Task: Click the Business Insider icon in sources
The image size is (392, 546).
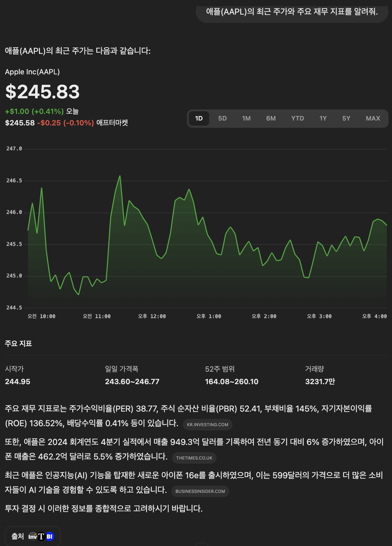Action: pyautogui.click(x=50, y=537)
